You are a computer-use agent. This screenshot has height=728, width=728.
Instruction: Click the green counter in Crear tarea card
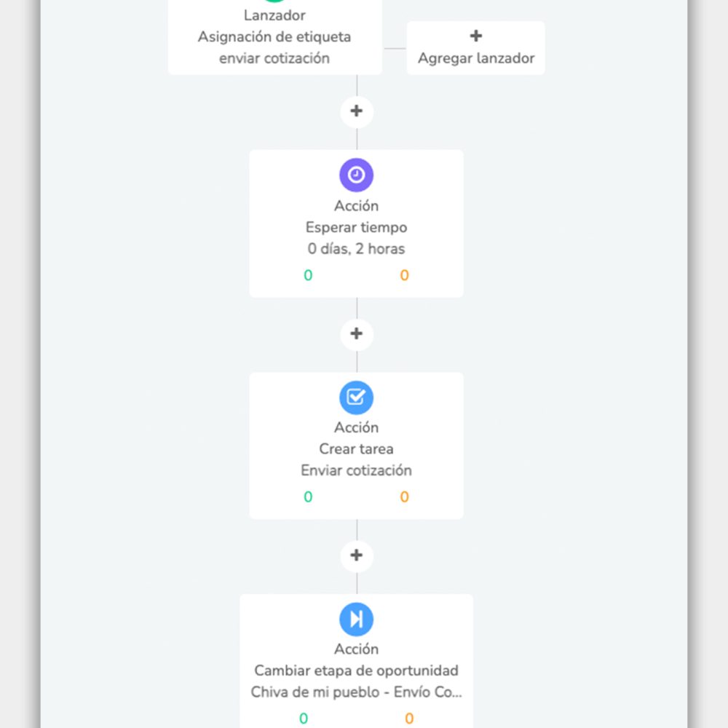coord(308,497)
